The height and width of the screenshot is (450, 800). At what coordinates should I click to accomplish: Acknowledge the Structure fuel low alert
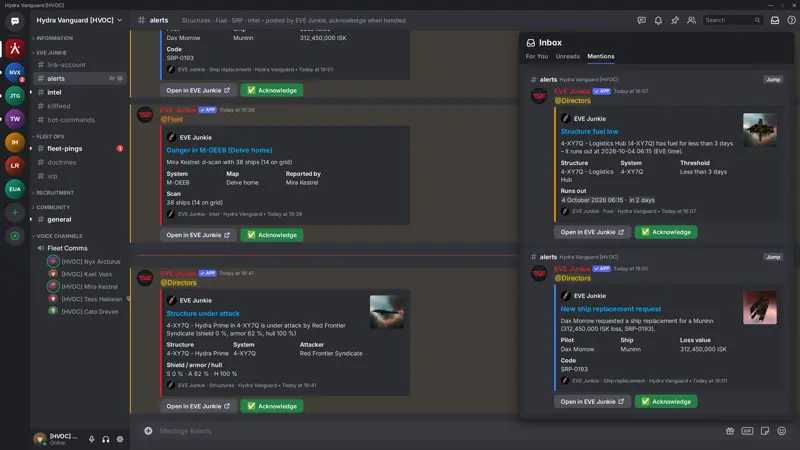[x=666, y=232]
